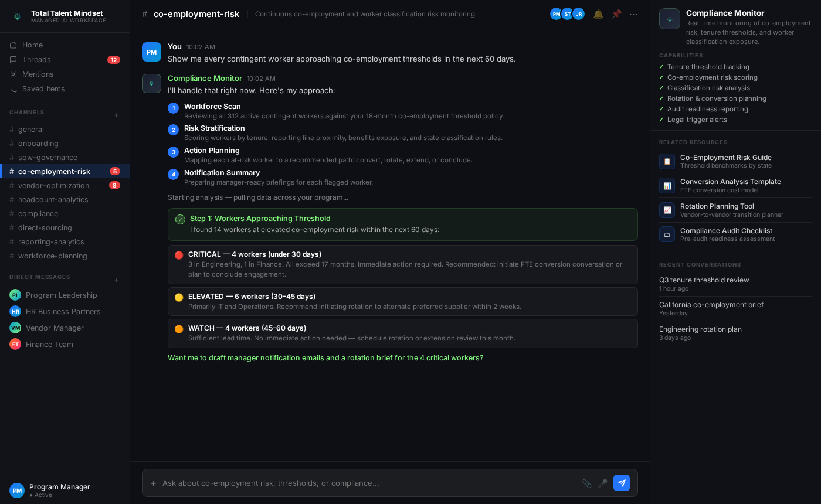The width and height of the screenshot is (821, 504).
Task: Open Home in the sidebar
Action: [x=65, y=45]
